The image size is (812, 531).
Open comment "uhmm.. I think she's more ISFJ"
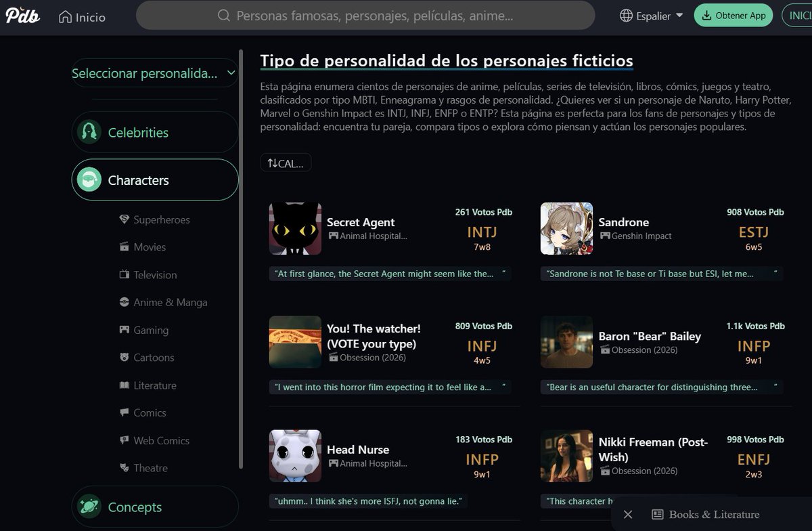pyautogui.click(x=368, y=501)
